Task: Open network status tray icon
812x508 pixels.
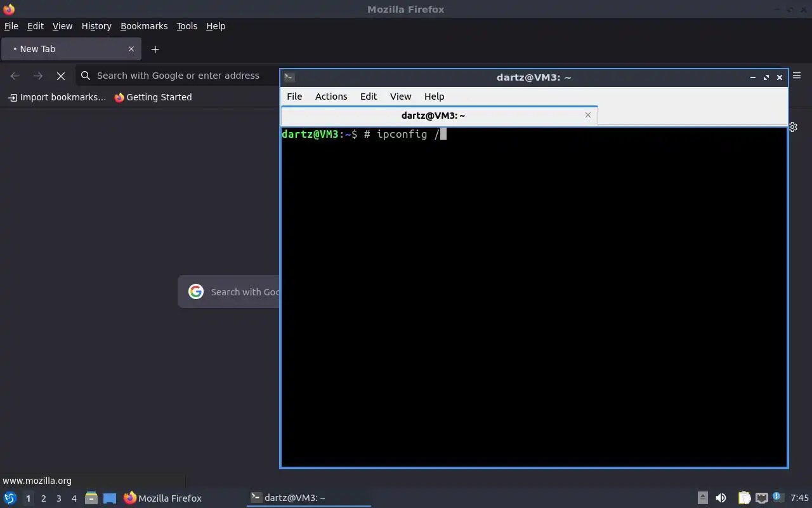Action: [761, 498]
